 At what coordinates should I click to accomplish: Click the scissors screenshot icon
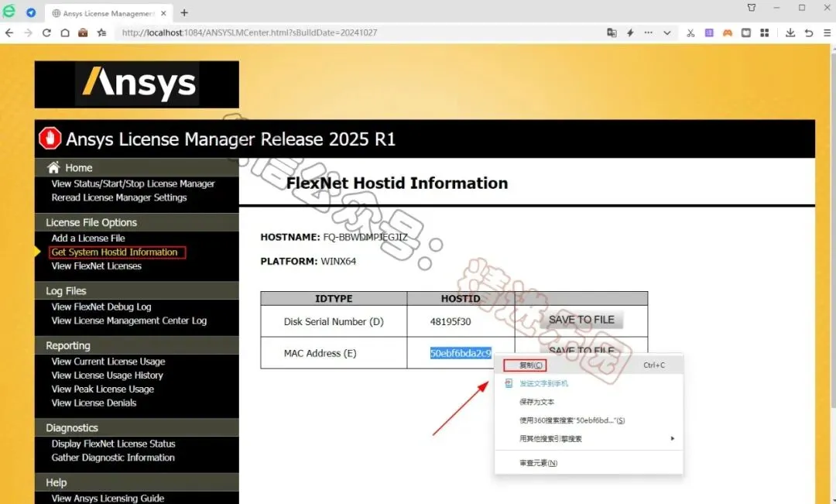[x=690, y=33]
